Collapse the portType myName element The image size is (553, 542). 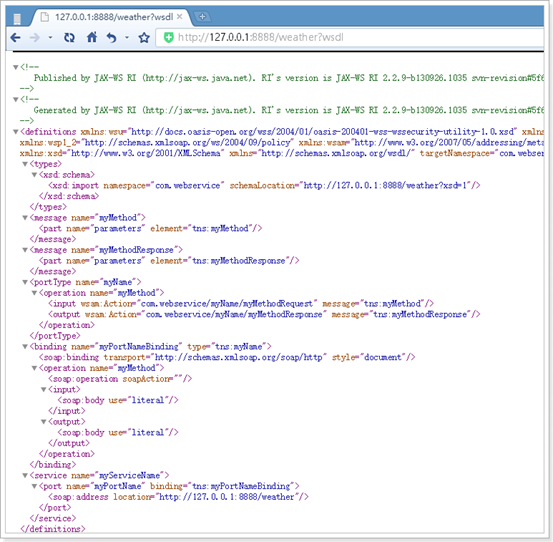click(25, 282)
